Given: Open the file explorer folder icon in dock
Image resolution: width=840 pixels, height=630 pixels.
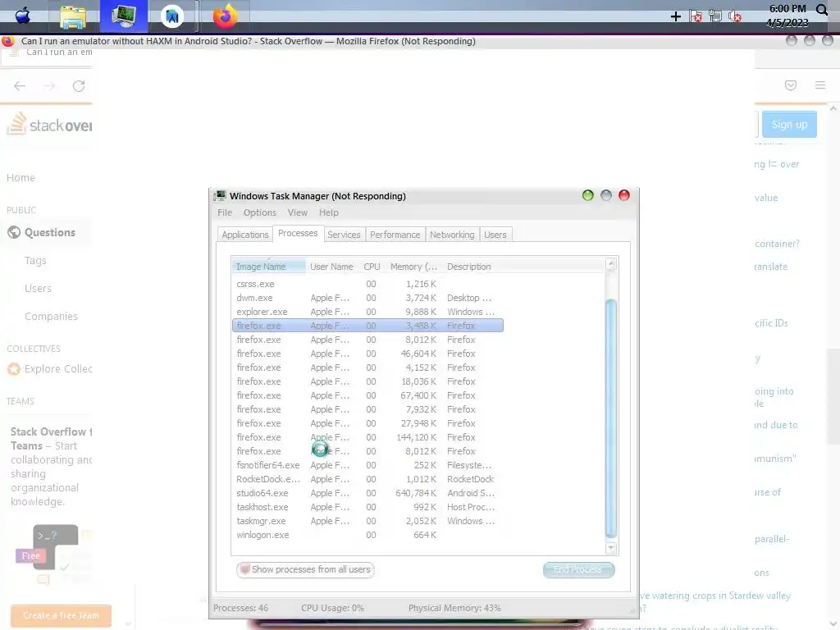Looking at the screenshot, I should [x=73, y=16].
